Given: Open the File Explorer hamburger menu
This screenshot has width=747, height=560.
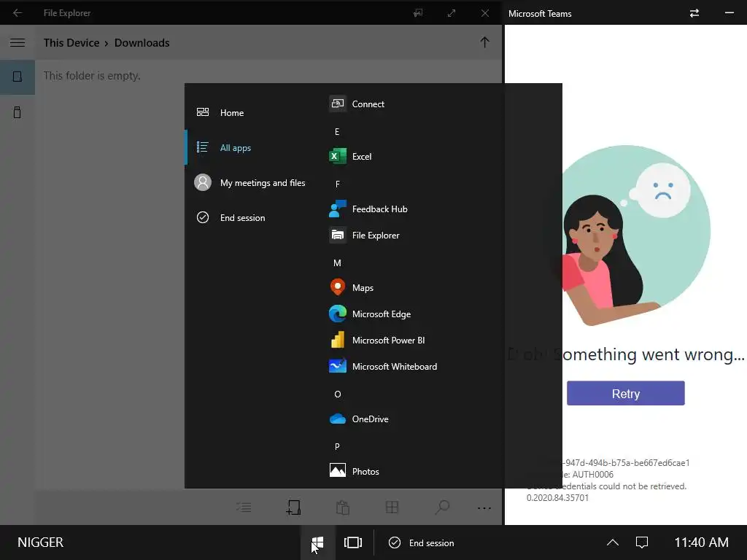Looking at the screenshot, I should pos(18,42).
